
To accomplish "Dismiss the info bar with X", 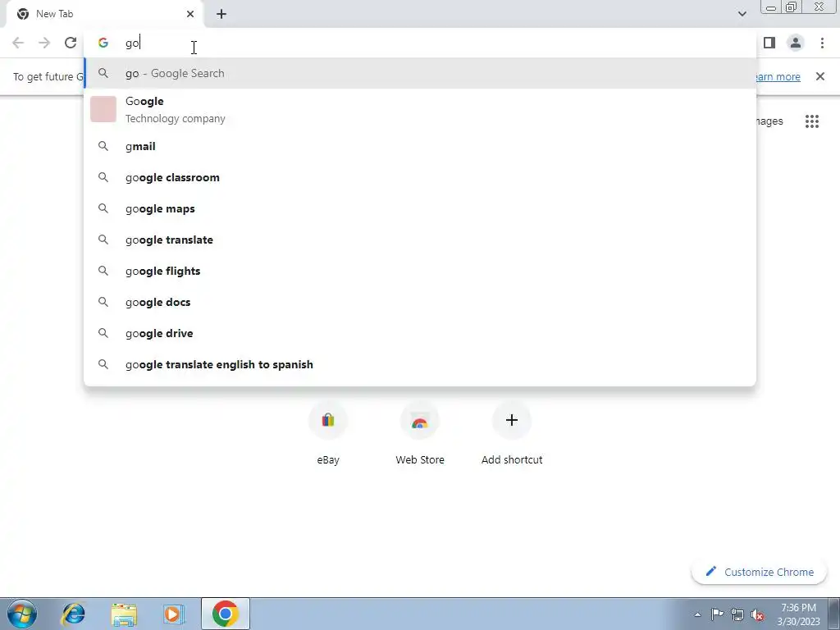I will tap(819, 76).
